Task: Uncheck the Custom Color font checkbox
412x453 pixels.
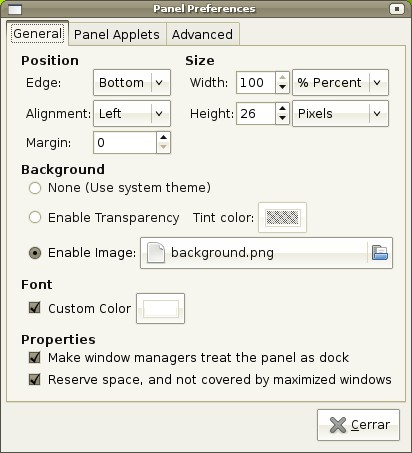Action: (x=35, y=308)
